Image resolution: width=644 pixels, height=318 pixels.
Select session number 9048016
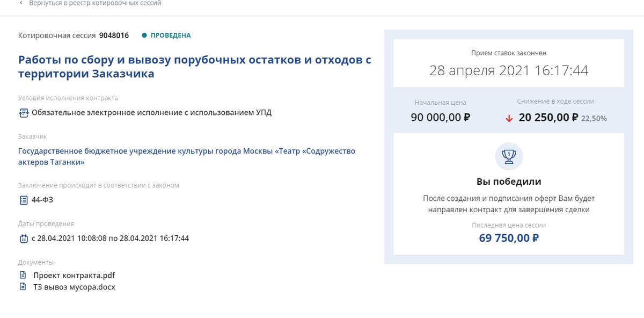(x=114, y=35)
